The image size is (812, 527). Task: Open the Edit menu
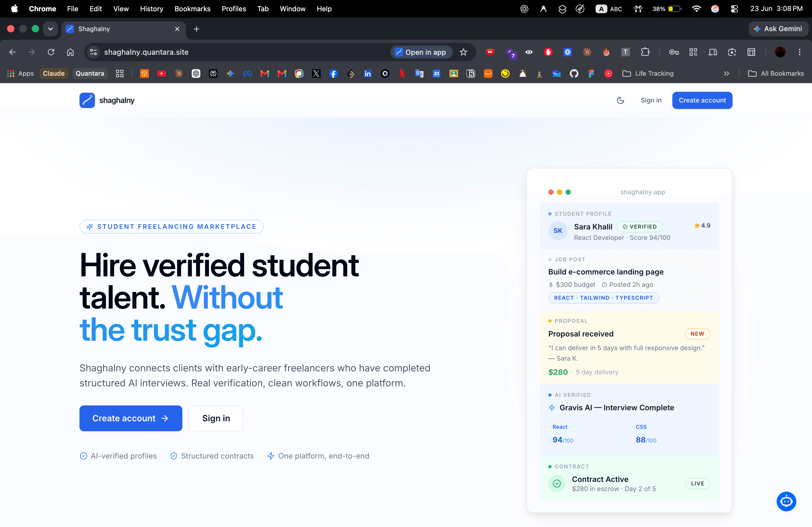point(96,9)
